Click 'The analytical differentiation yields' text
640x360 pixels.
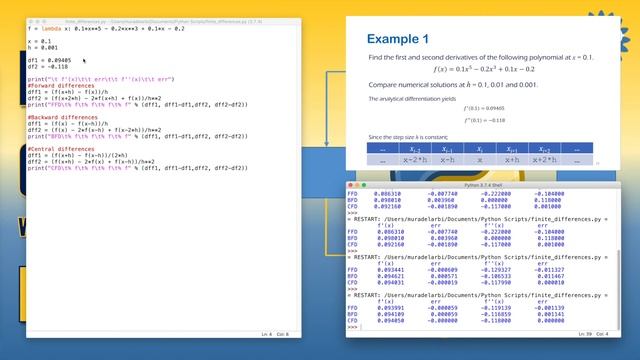coord(412,99)
